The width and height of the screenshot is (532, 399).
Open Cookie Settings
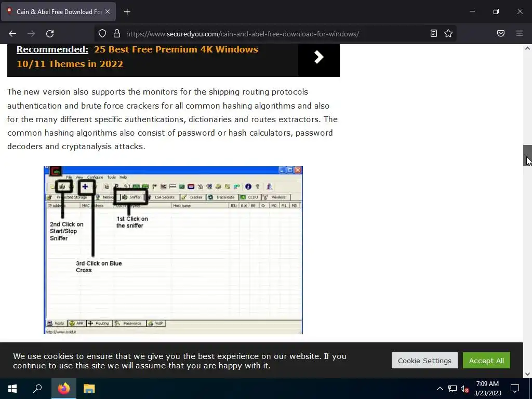424,361
